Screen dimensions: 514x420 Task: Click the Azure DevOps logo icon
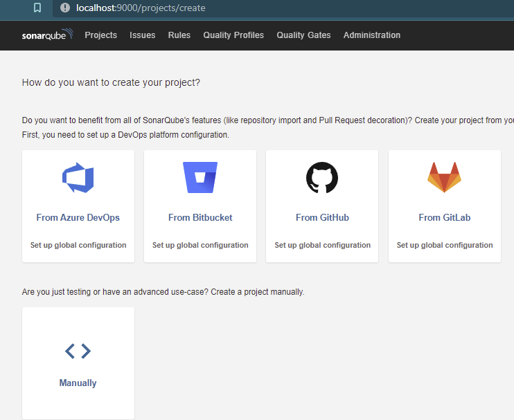78,178
